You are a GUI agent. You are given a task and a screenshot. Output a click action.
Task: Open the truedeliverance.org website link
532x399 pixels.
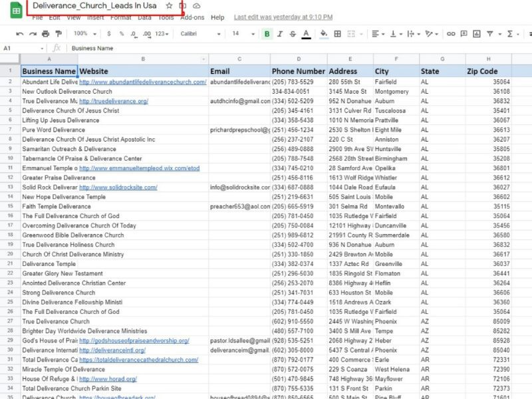(114, 101)
